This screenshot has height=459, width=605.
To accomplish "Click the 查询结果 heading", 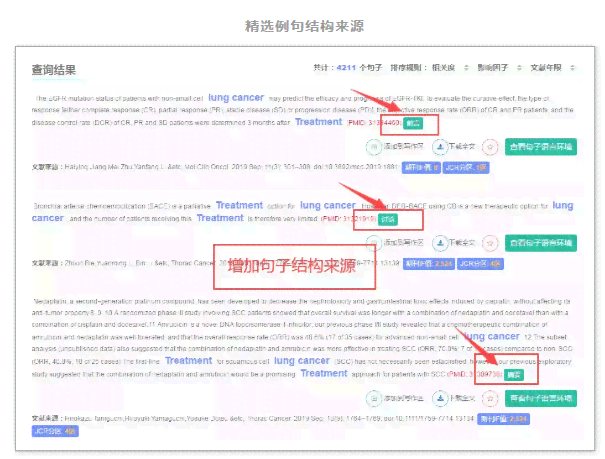I will coord(54,70).
